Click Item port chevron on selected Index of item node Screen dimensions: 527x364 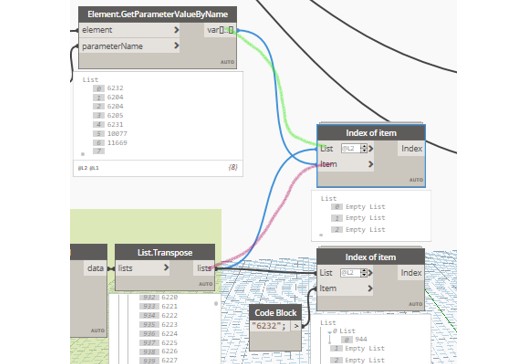click(370, 164)
